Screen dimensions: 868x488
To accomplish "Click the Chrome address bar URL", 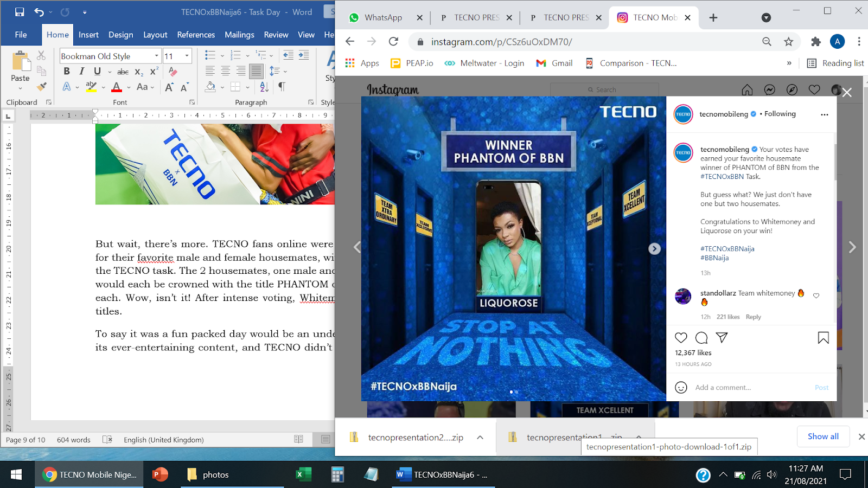I will coord(501,42).
